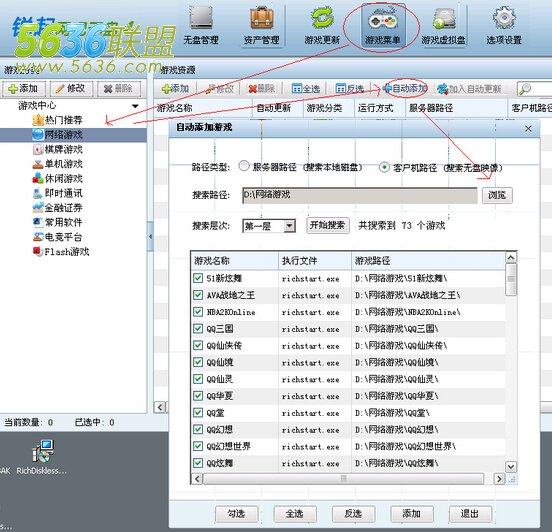Click the 加入自动更新 toolbar button

(469, 89)
